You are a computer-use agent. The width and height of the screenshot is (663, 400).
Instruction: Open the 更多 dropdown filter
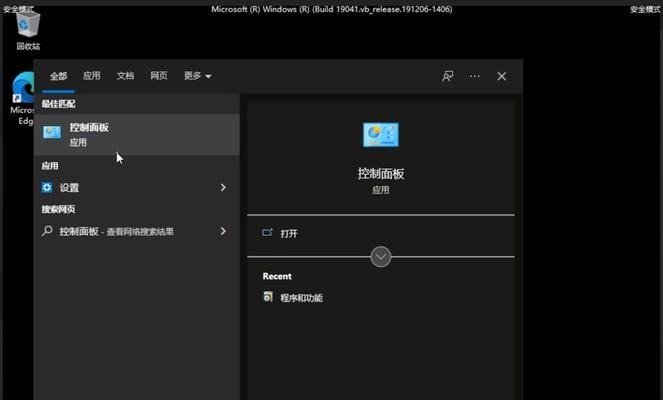(x=197, y=76)
